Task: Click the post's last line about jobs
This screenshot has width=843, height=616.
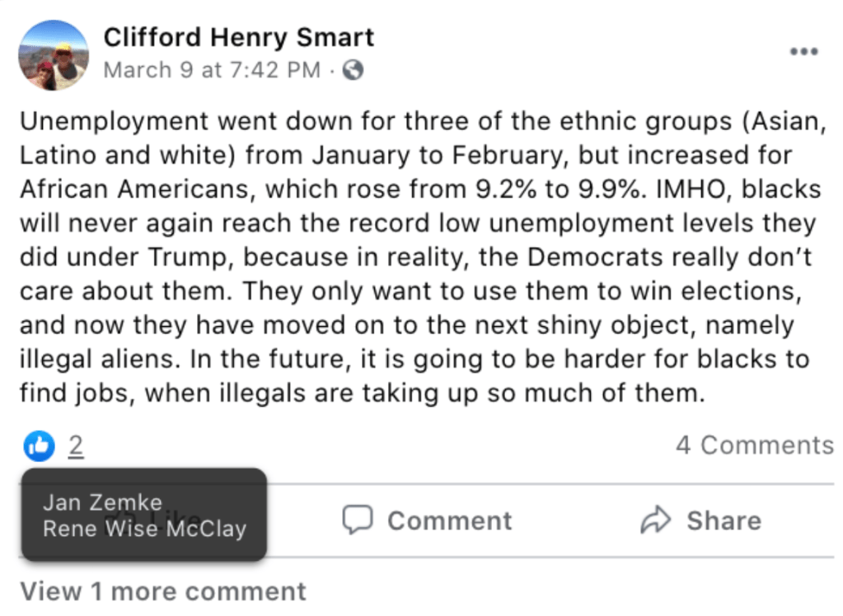Action: (x=363, y=392)
